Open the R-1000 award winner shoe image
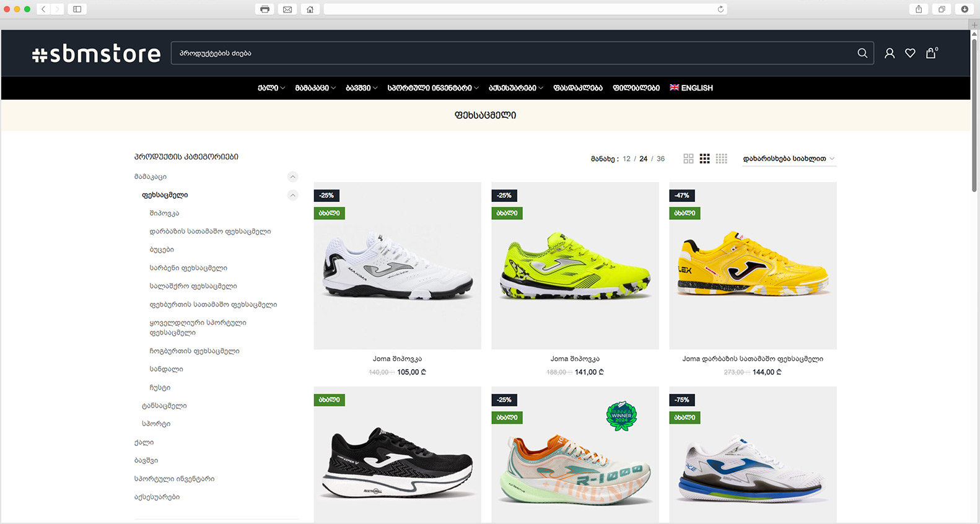The height and width of the screenshot is (524, 980). pos(575,455)
